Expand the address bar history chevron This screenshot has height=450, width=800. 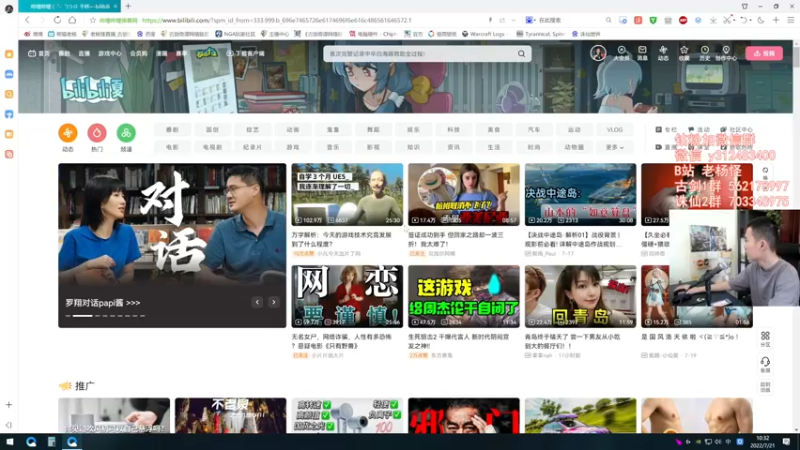click(x=513, y=20)
